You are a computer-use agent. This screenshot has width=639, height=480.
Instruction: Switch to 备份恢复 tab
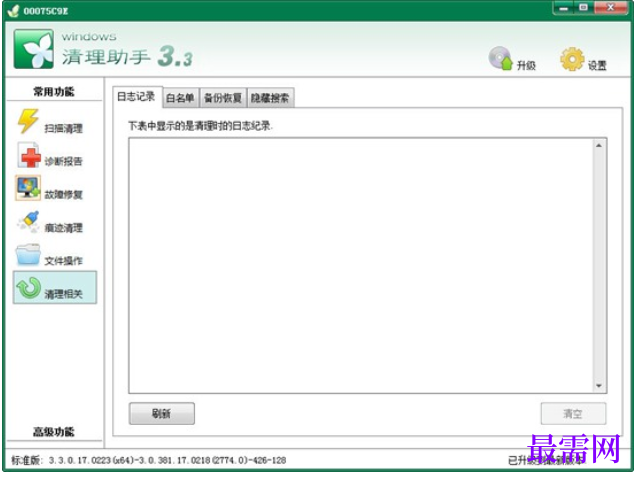223,98
